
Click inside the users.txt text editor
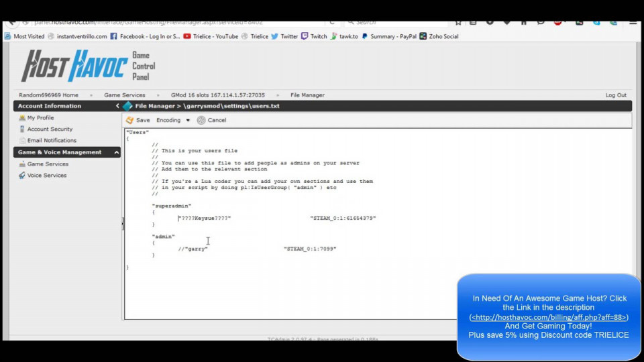378,224
